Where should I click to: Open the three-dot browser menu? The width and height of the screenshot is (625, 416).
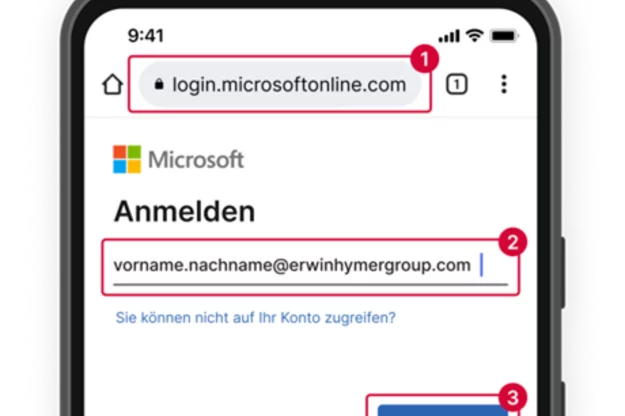(504, 84)
